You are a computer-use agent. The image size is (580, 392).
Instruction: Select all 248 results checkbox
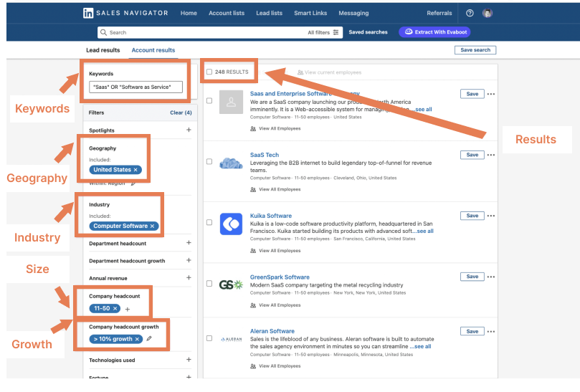click(209, 72)
